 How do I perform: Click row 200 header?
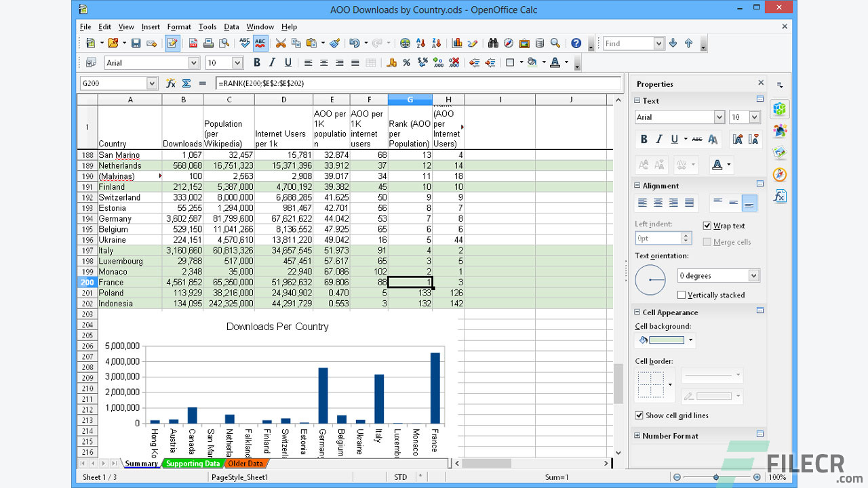click(87, 282)
